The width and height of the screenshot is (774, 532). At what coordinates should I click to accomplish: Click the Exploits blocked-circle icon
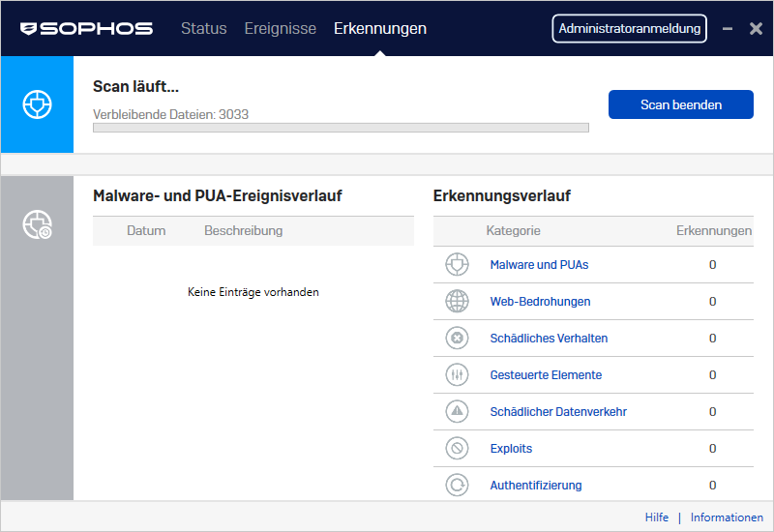click(x=457, y=448)
